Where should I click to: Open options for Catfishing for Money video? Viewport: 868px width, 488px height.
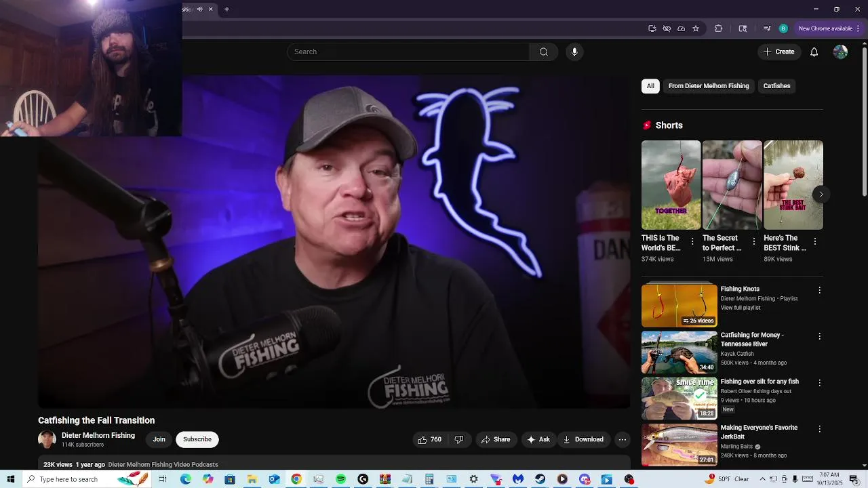pos(819,336)
